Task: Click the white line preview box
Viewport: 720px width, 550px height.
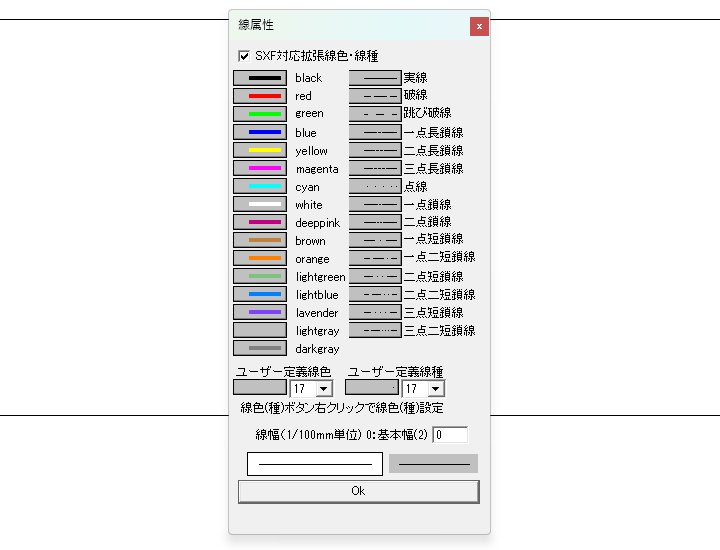Action: pos(315,464)
